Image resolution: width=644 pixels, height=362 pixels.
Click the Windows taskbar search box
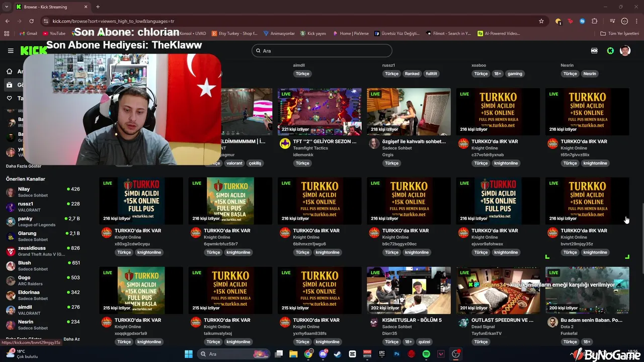coord(234,354)
